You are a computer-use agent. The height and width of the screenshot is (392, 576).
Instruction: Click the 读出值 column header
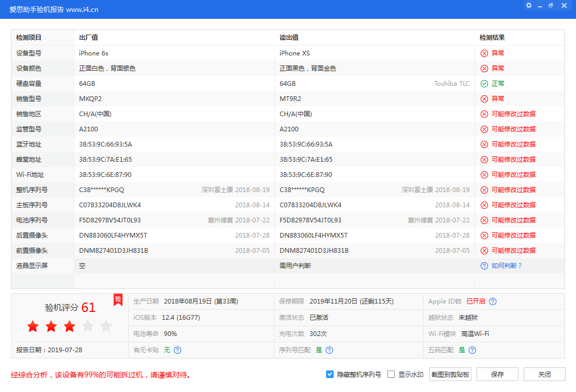tap(289, 38)
